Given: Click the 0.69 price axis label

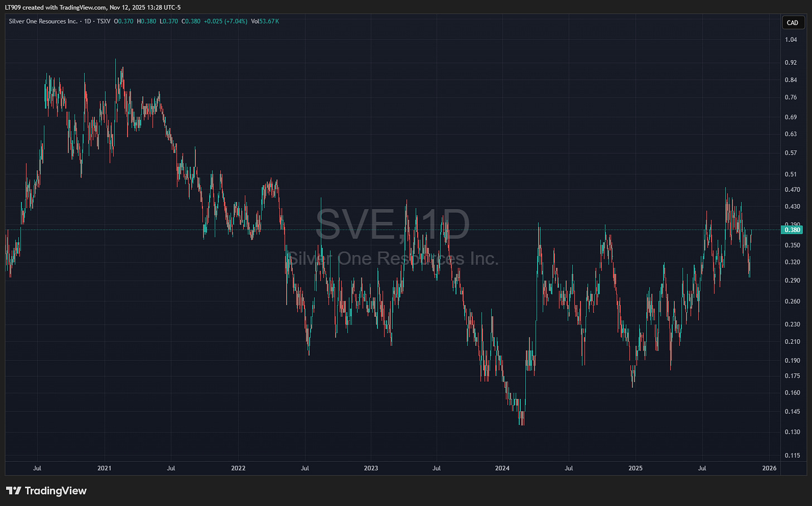Looking at the screenshot, I should [791, 117].
